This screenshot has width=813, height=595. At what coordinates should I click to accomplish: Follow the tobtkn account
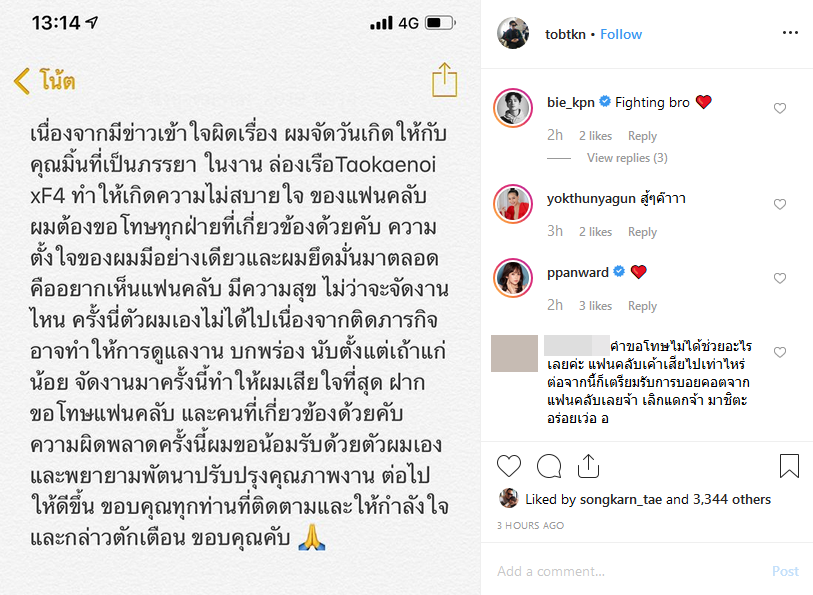[x=621, y=34]
